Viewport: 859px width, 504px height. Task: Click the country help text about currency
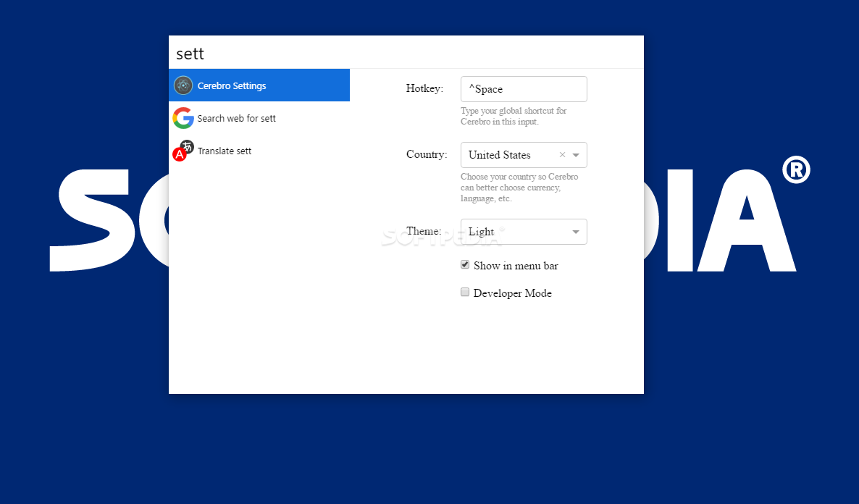tap(519, 188)
